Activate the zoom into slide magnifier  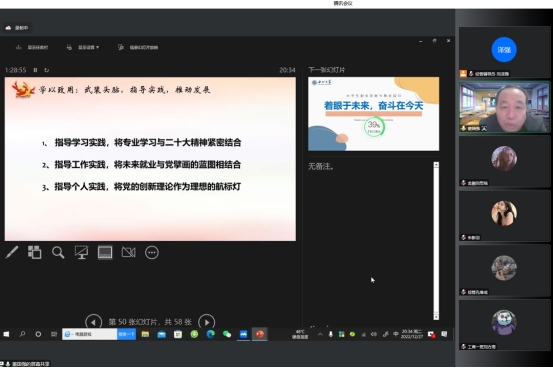pyautogui.click(x=58, y=253)
